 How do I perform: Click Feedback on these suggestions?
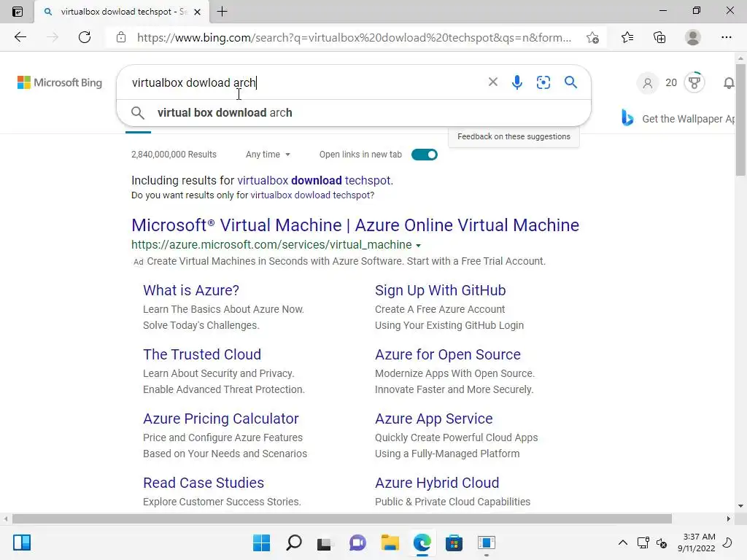point(514,136)
